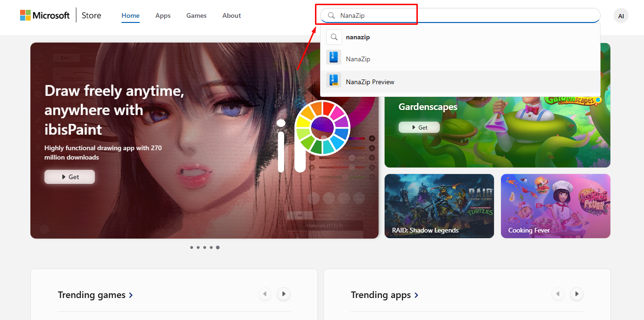
Task: Navigate to the About page
Action: point(231,15)
